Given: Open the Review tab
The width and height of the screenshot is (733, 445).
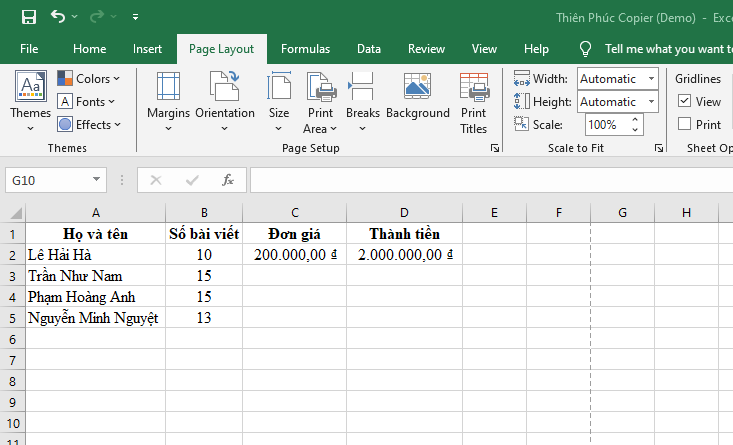Looking at the screenshot, I should pyautogui.click(x=426, y=49).
